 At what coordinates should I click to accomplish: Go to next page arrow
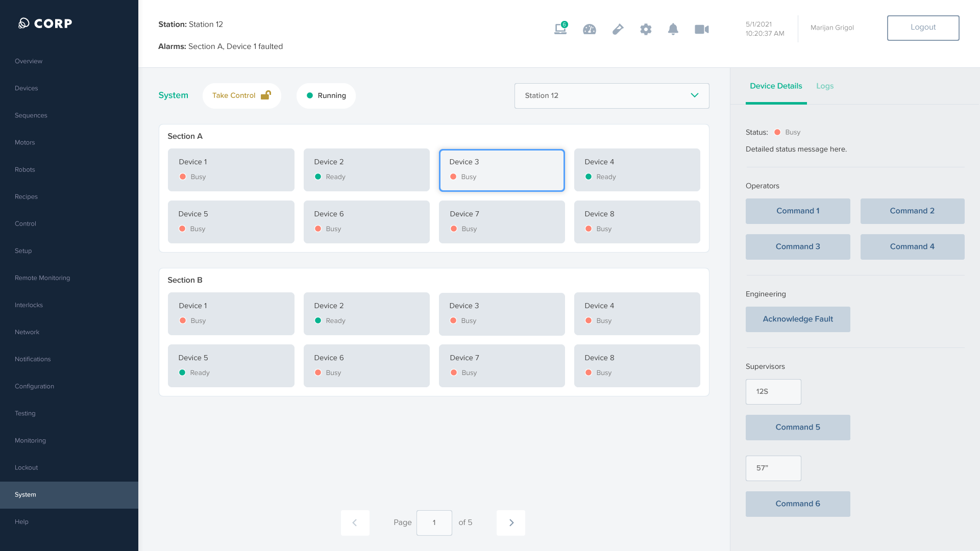point(511,522)
